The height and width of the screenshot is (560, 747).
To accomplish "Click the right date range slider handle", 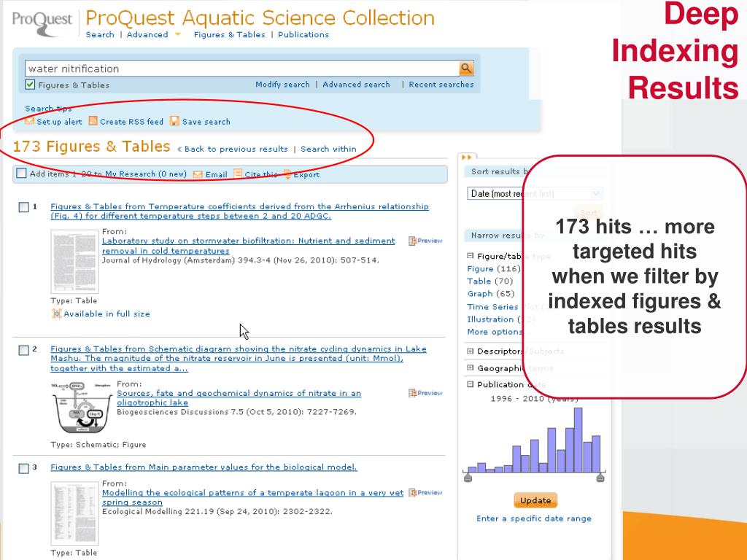I will [600, 477].
